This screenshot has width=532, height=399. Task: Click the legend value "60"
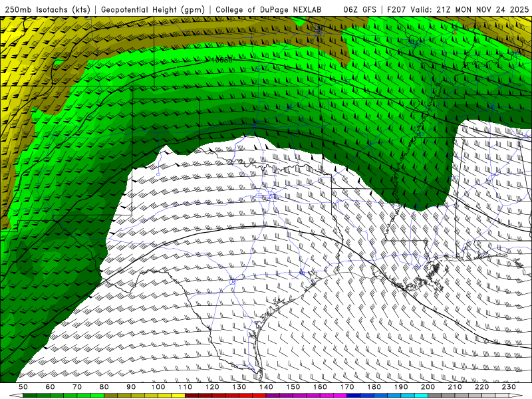tap(51, 387)
